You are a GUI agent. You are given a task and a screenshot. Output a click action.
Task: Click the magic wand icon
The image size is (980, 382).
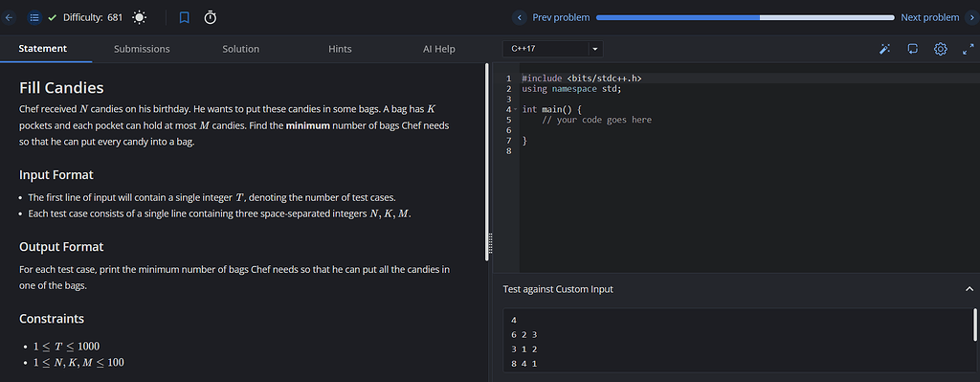(885, 49)
